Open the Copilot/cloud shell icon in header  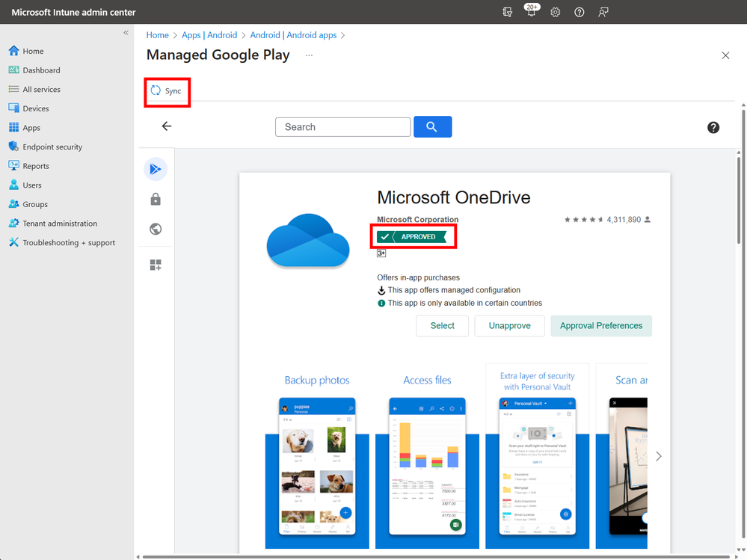(508, 13)
